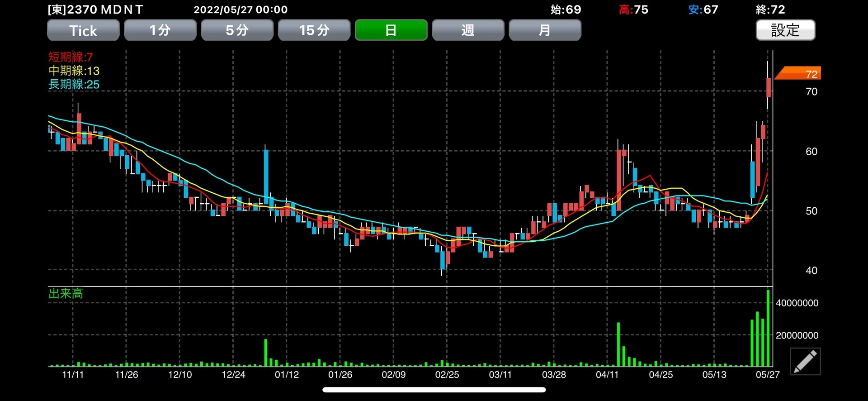Click the 高:75 high price value
The width and height of the screenshot is (868, 401).
633,10
